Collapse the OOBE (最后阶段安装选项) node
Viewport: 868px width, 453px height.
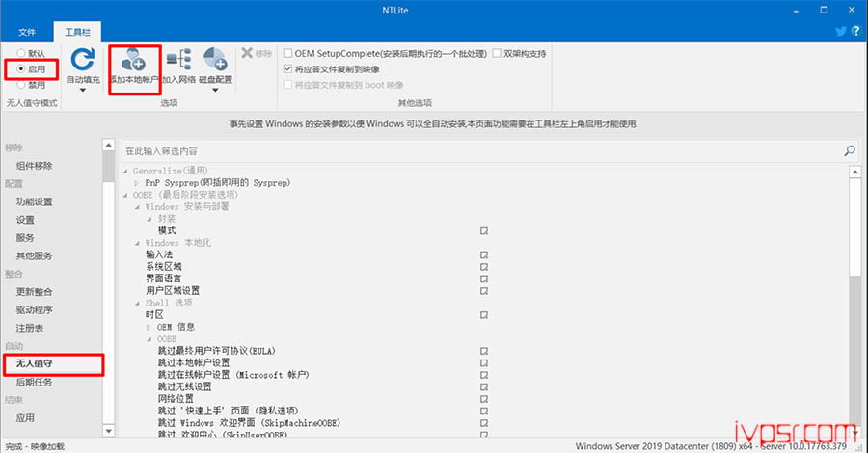pyautogui.click(x=125, y=195)
